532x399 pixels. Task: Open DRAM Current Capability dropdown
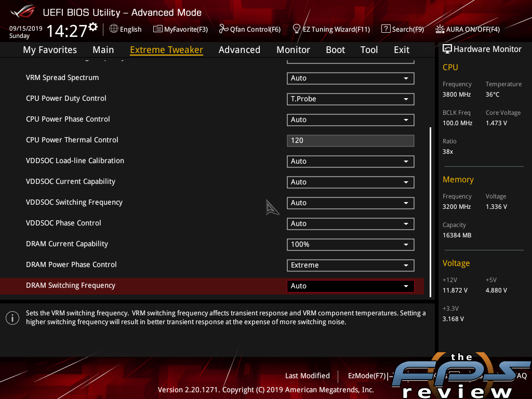351,245
